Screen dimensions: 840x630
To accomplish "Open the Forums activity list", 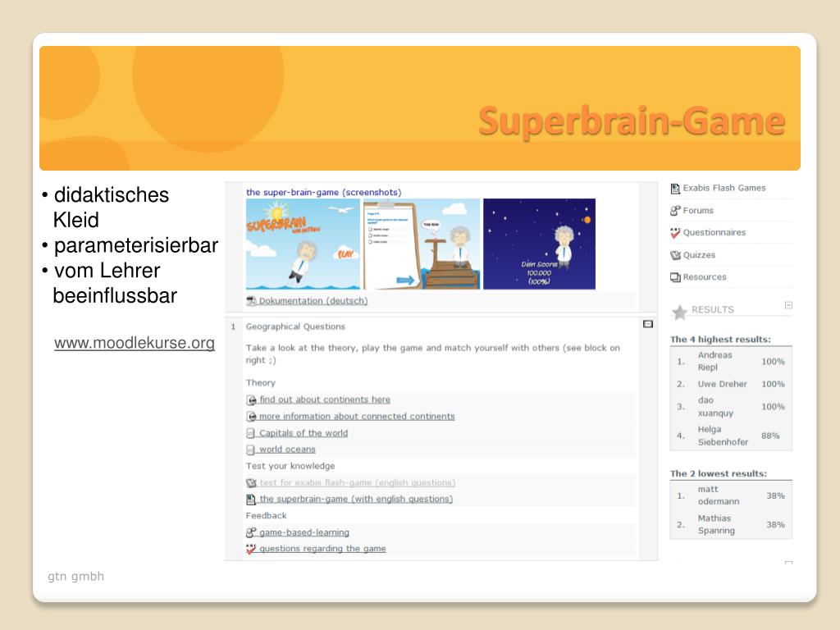I will 698,211.
